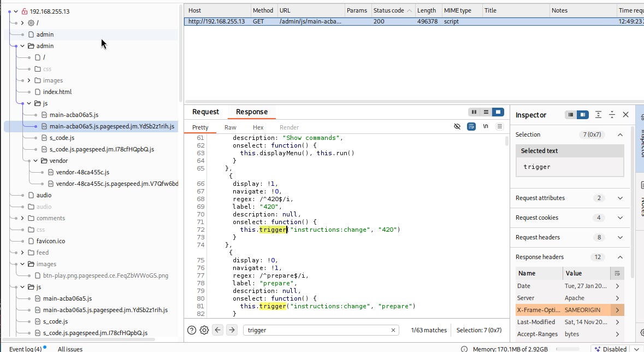Toggle line wrap in response viewer
The image size is (644, 352).
click(x=471, y=127)
